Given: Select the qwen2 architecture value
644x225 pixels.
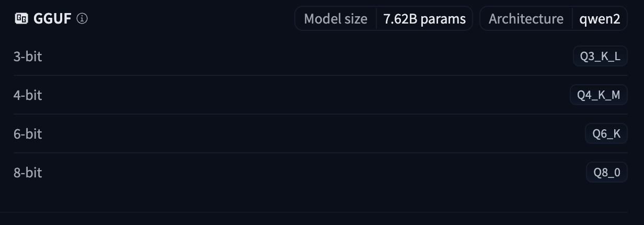Looking at the screenshot, I should pos(600,19).
